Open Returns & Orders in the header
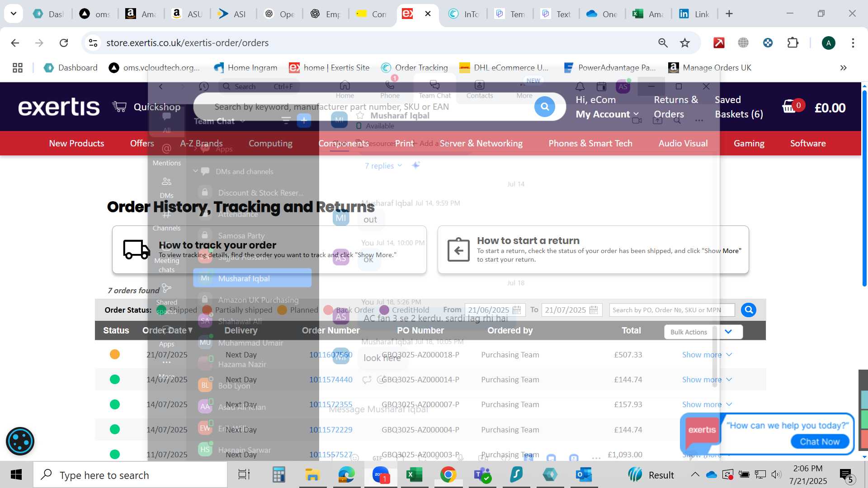Viewport: 868px width, 488px height. tap(676, 107)
